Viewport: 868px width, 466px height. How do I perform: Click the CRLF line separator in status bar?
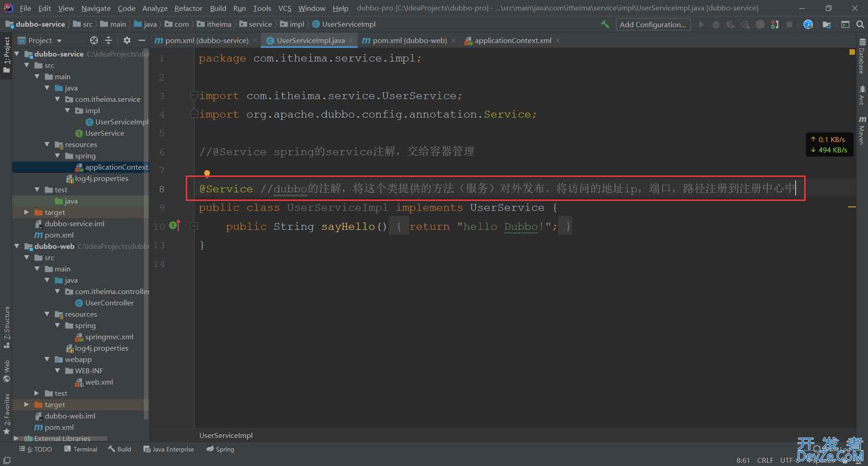click(765, 460)
